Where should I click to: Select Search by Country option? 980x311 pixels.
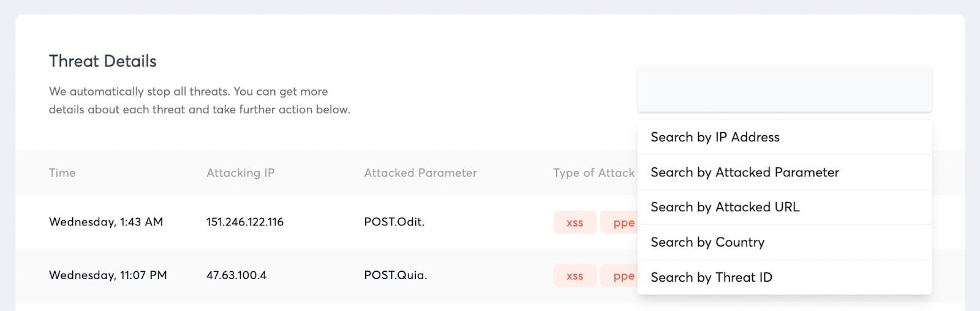(707, 242)
